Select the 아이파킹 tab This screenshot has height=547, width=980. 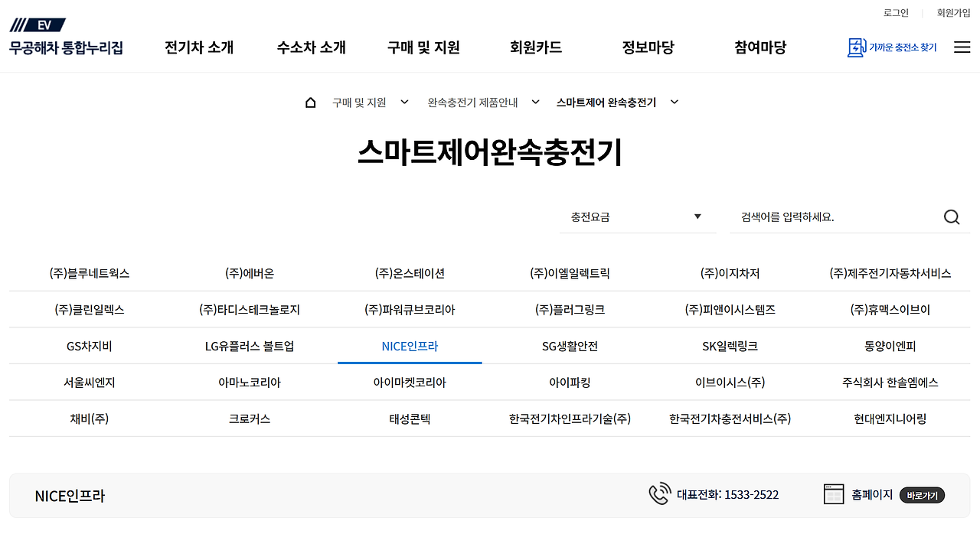(x=570, y=382)
